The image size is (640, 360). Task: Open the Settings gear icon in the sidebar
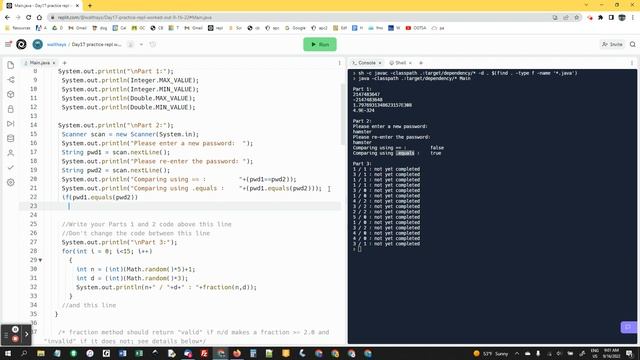click(11, 182)
